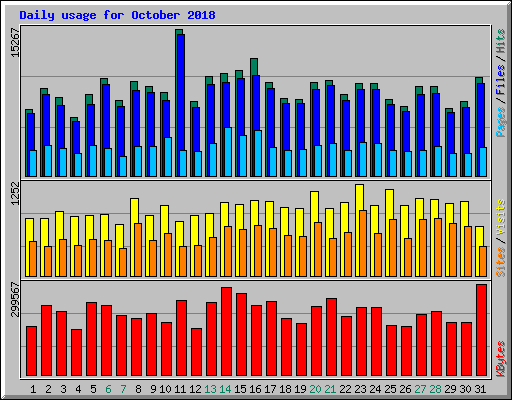Click the 'KBytes' legend label
The image size is (512, 400).
(501, 359)
